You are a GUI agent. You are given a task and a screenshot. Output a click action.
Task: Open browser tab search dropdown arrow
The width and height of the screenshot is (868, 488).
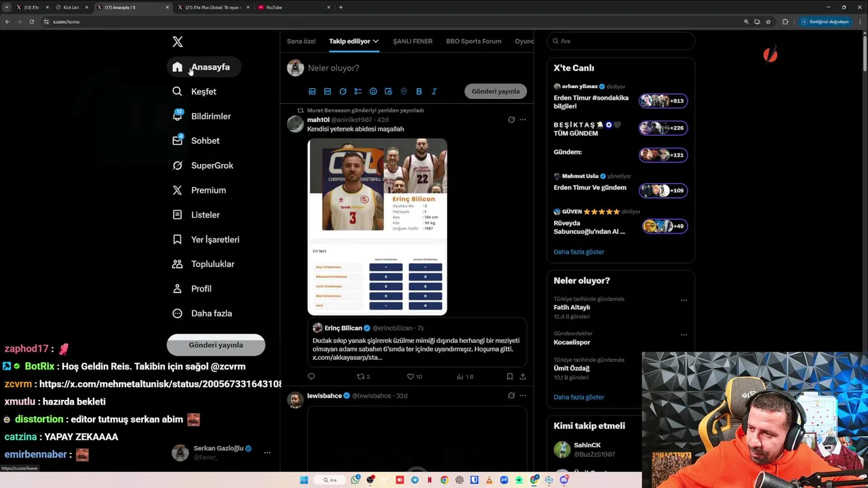[7, 7]
